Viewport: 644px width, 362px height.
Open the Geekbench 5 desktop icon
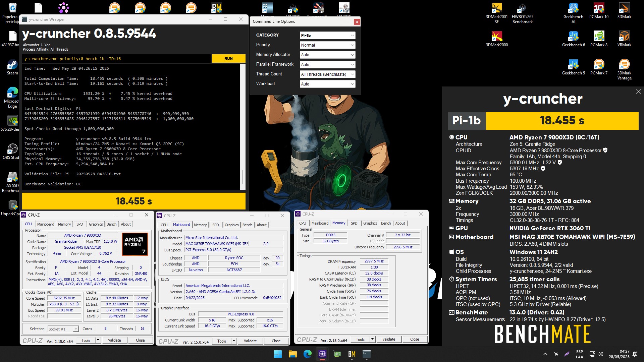[573, 67]
